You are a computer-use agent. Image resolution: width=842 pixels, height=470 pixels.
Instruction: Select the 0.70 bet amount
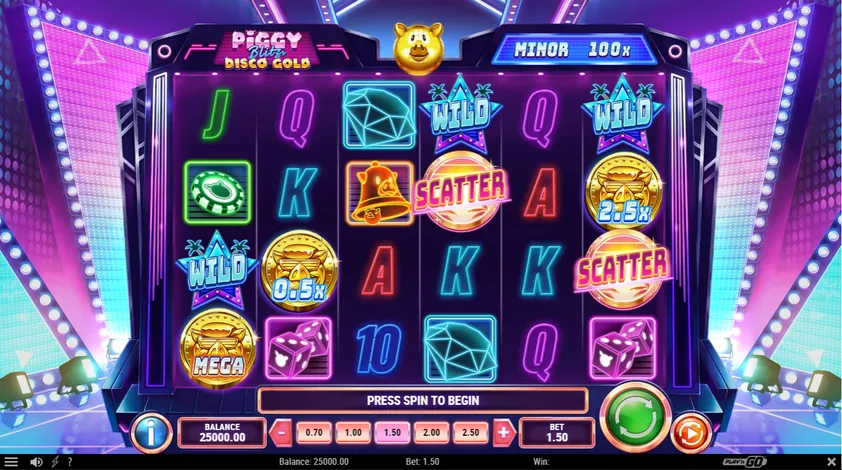pos(314,432)
